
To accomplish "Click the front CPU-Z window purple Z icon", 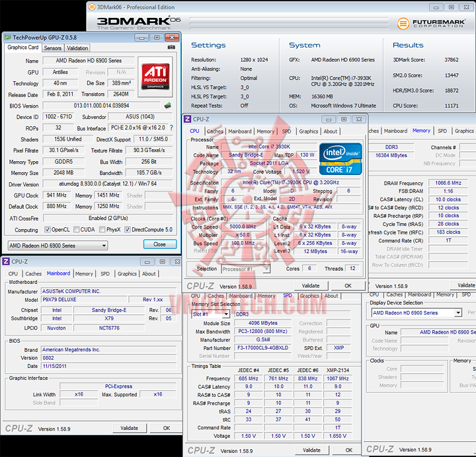I will coord(187,119).
